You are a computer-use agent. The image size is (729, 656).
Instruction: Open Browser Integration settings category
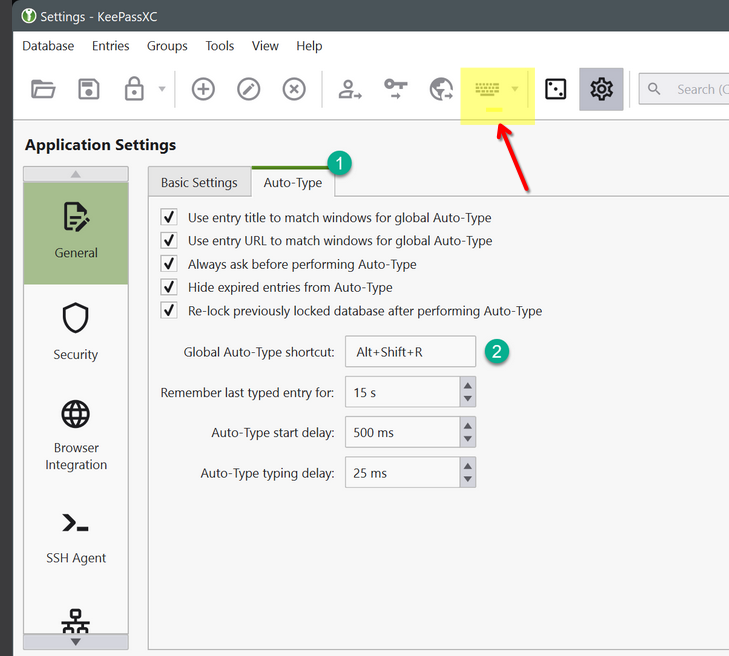click(76, 436)
